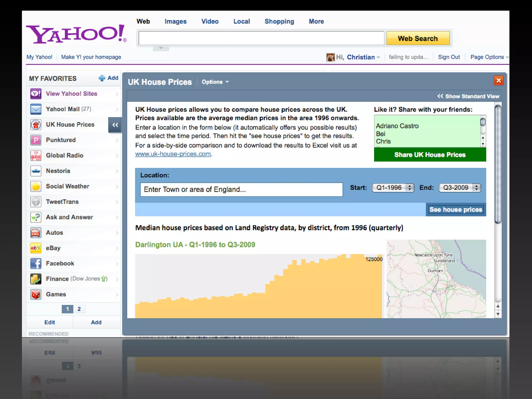The width and height of the screenshot is (532, 399).
Task: Click the Social Weather sun icon
Action: pyautogui.click(x=36, y=186)
